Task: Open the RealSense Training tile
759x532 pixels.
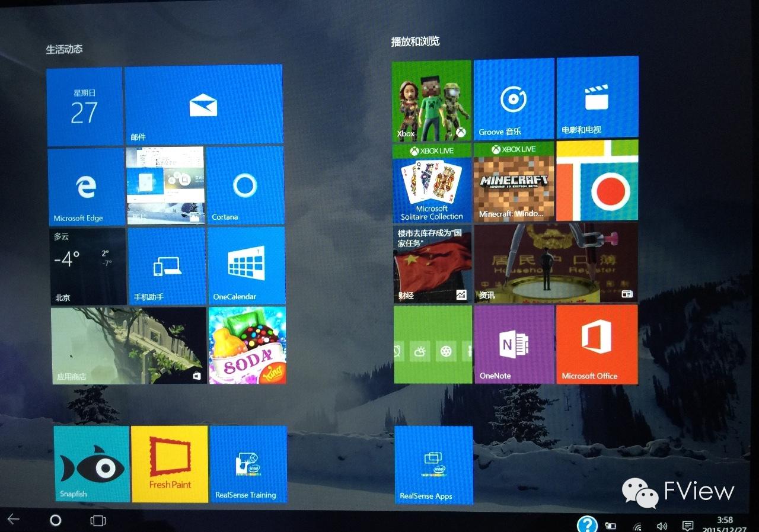Action: point(248,464)
